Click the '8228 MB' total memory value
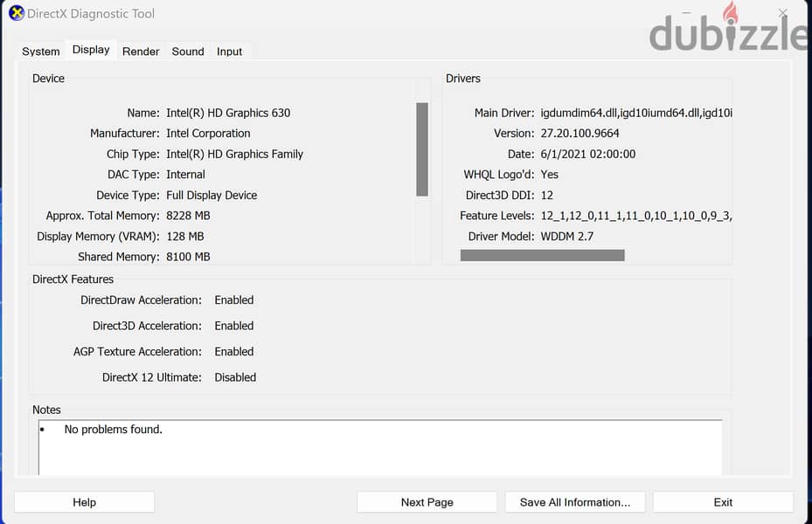This screenshot has height=524, width=812. pos(188,216)
